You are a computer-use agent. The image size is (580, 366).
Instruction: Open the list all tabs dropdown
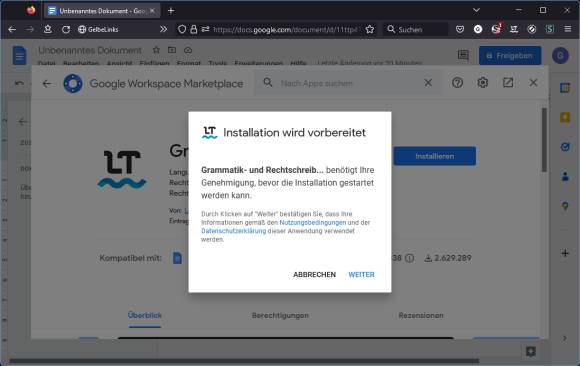pos(476,10)
